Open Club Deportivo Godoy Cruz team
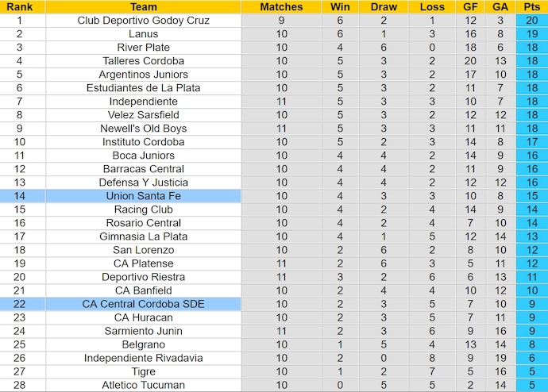548x392 pixels. coord(143,21)
